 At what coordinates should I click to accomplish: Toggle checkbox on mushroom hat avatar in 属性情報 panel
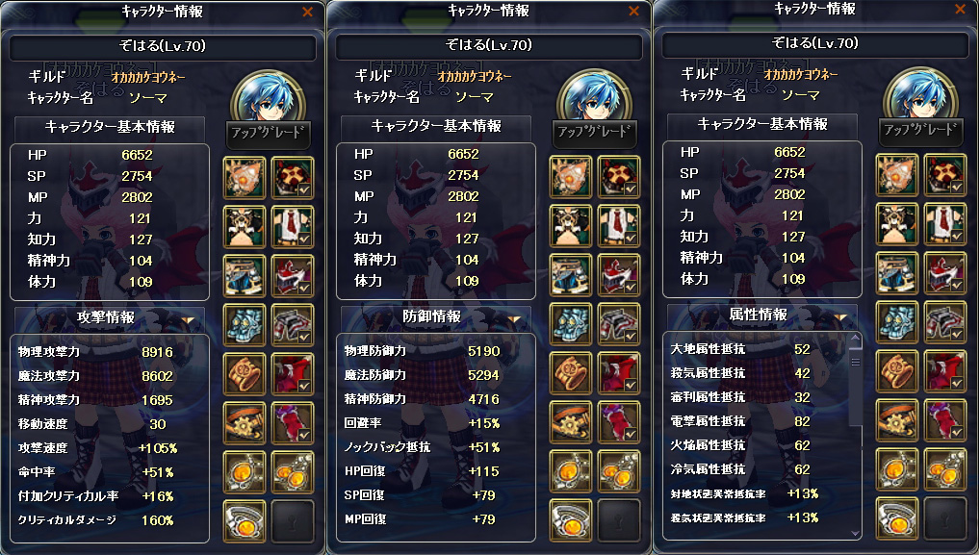(956, 187)
